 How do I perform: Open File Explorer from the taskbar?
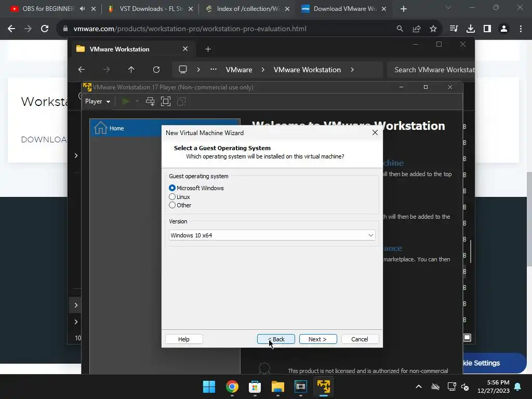click(x=278, y=387)
